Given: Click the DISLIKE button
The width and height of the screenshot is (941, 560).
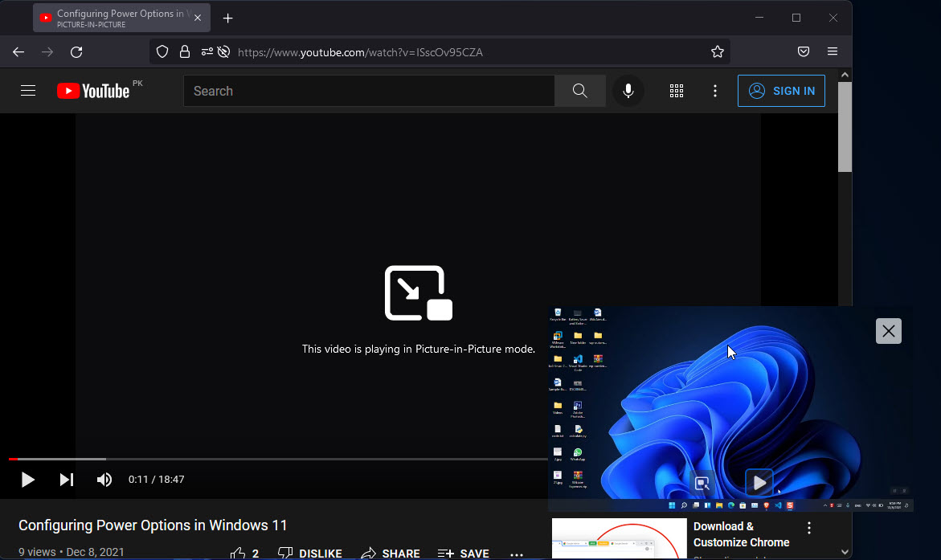Looking at the screenshot, I should 309,553.
